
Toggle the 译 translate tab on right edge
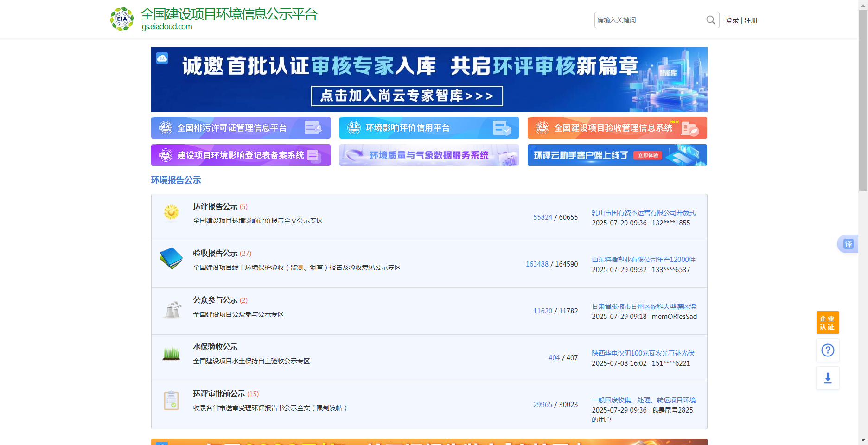coord(848,244)
